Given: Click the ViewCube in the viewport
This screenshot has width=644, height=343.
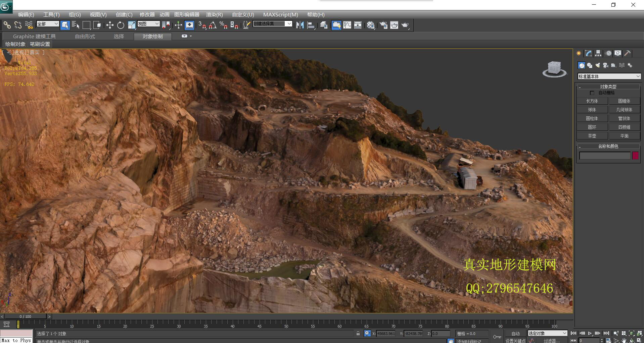Looking at the screenshot, I should point(554,69).
